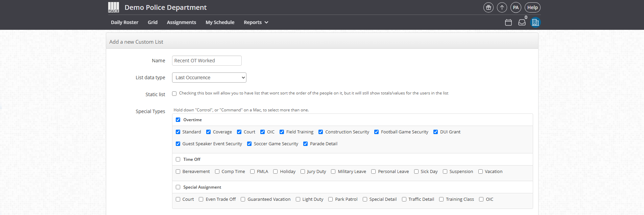Viewport: 644px width, 215px height.
Task: Open the List data type dropdown
Action: (x=209, y=78)
